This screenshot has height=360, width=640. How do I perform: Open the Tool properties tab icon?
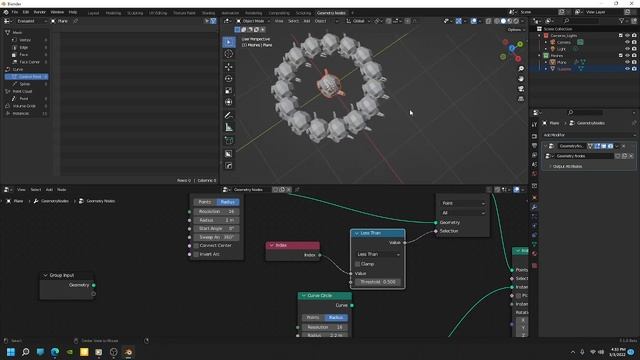coord(534,124)
